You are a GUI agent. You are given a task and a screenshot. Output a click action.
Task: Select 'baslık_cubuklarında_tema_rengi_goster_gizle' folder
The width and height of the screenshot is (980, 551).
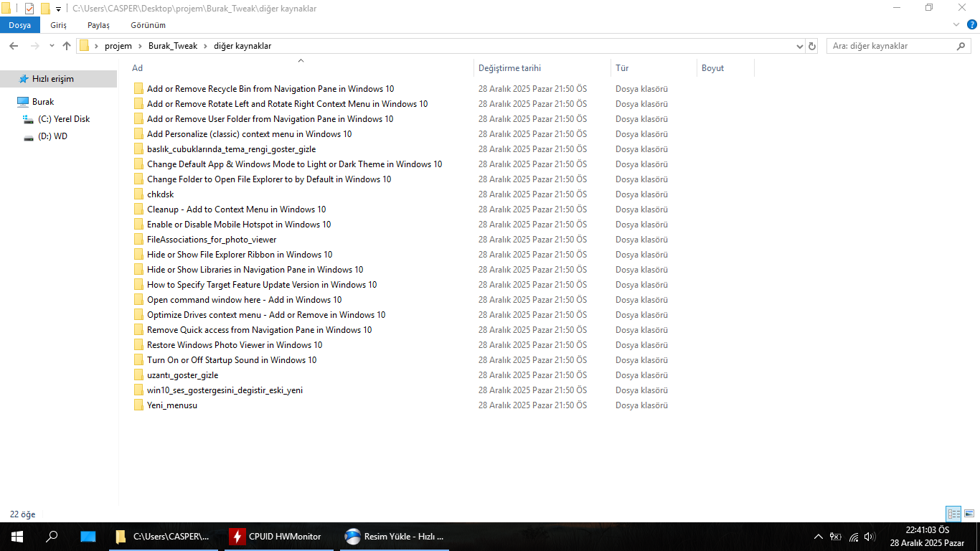click(232, 149)
